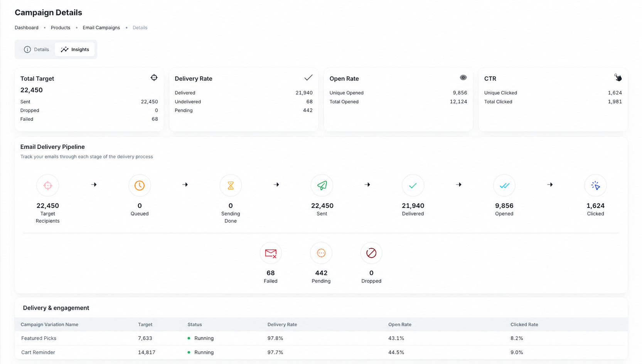Image resolution: width=642 pixels, height=364 pixels.
Task: Click the Total Opened 12,124 value
Action: 458,102
